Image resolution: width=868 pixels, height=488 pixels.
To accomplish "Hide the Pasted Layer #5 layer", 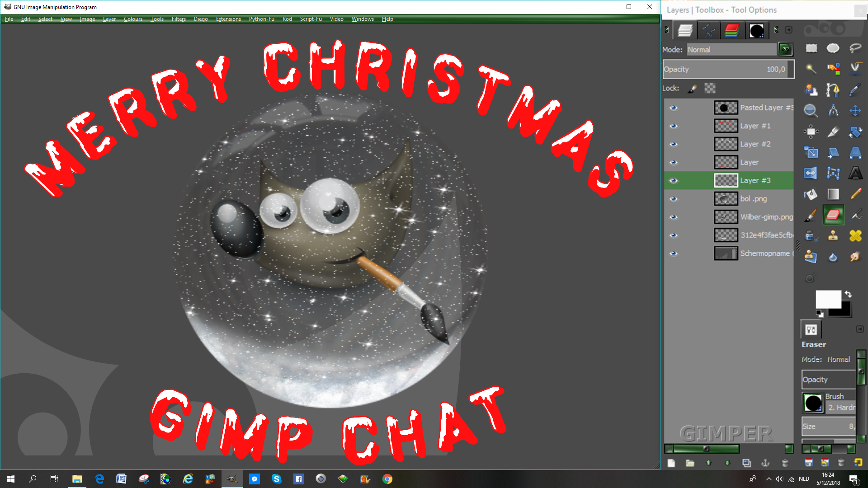I will pyautogui.click(x=674, y=108).
